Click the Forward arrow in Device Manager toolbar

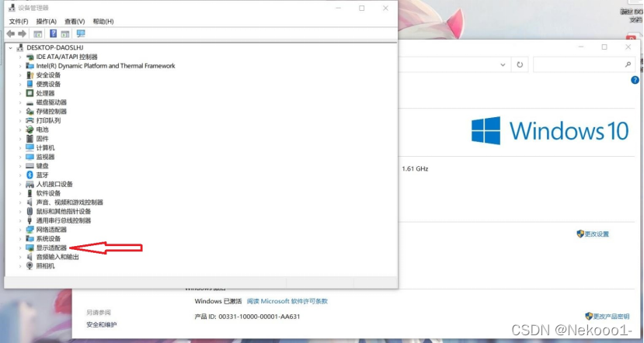(x=23, y=33)
